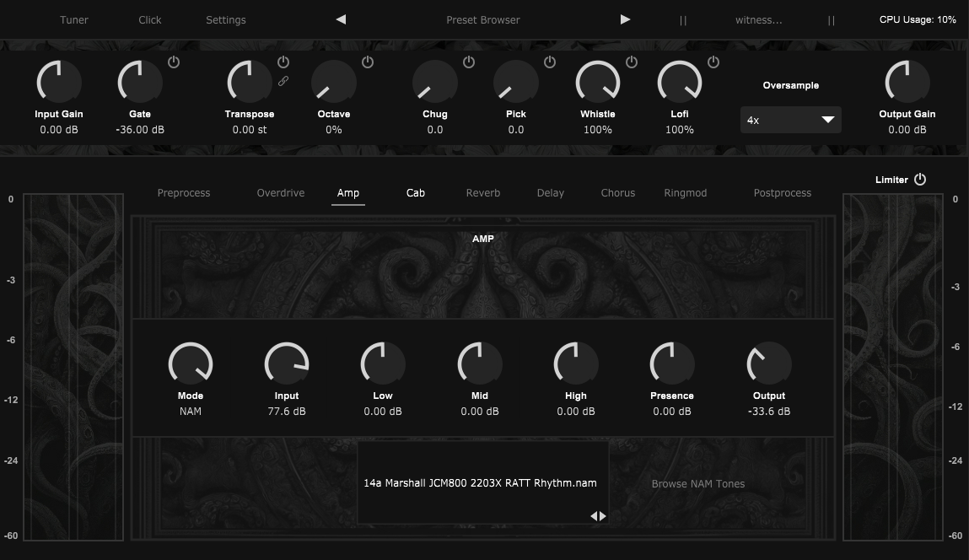Enable the Octave effect power icon

click(368, 62)
